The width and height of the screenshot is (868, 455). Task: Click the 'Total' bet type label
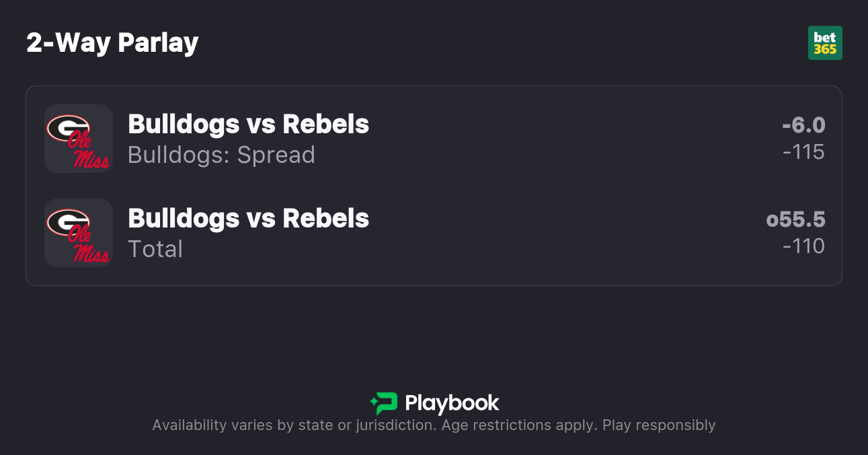coord(155,249)
